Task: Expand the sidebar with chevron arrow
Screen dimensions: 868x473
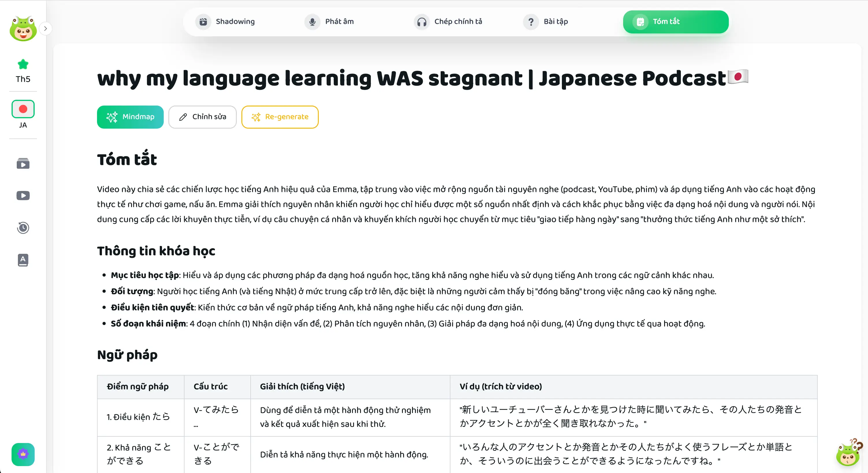Action: click(46, 29)
